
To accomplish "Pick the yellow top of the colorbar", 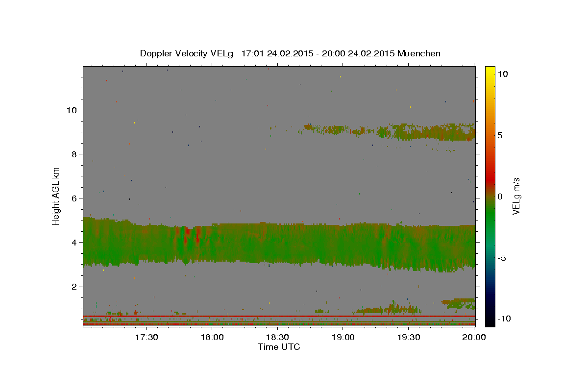I will pos(490,71).
